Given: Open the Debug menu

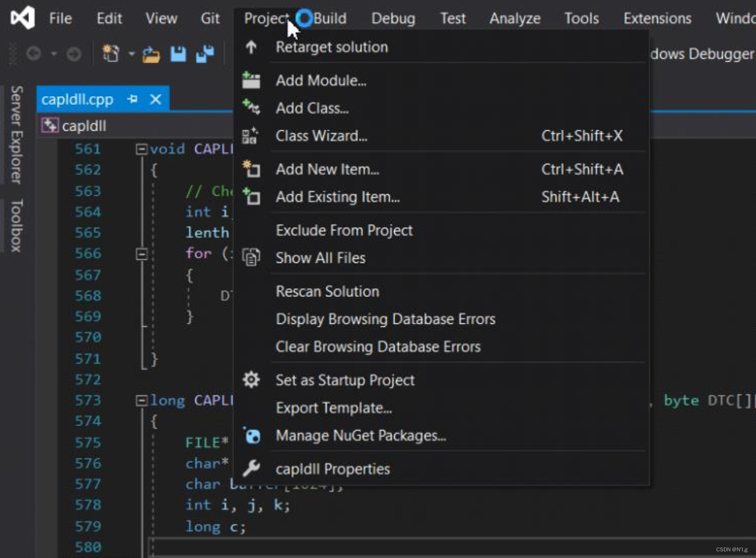Looking at the screenshot, I should [x=393, y=18].
